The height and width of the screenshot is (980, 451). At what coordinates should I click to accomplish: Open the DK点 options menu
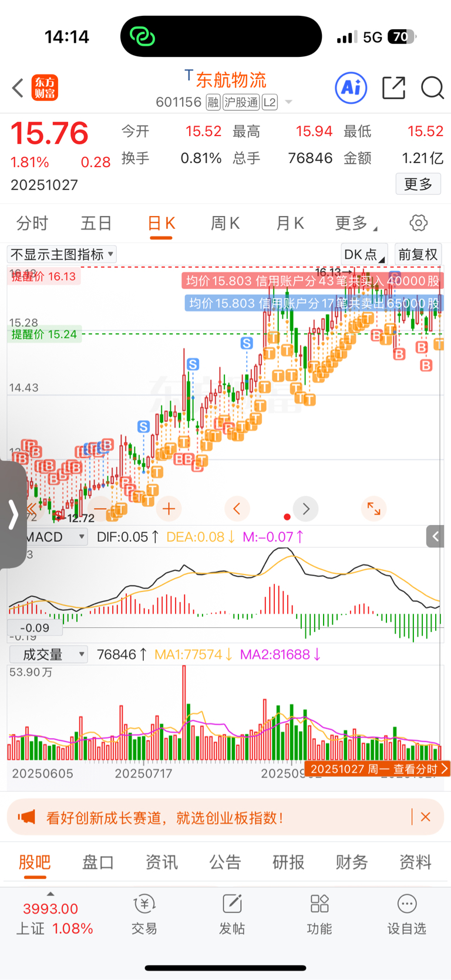(x=364, y=254)
